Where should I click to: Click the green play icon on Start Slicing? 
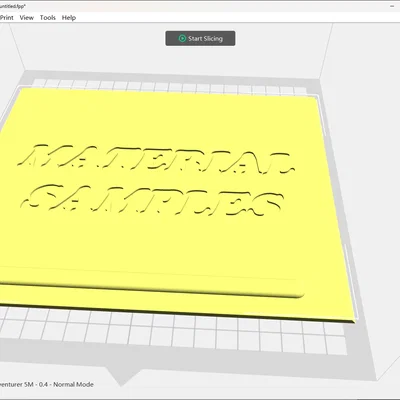tap(182, 38)
